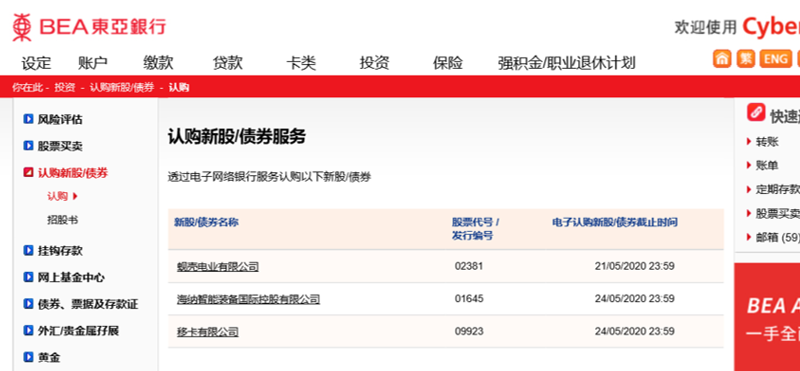Open 招股书 sidebar sub-item
Screen dimensions: 800x371
(x=62, y=220)
